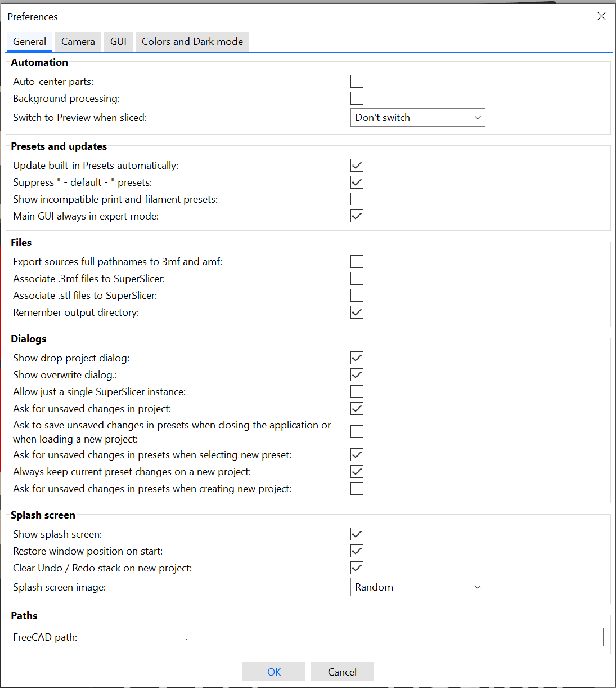Uncheck Remember output directory
The width and height of the screenshot is (616, 688).
pos(357,312)
